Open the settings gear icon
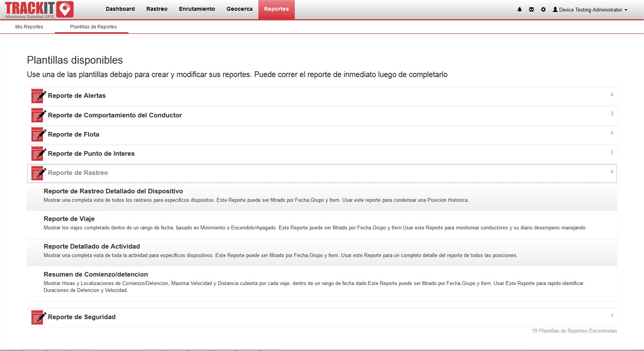Screen dimensions: 644x351 tap(543, 10)
